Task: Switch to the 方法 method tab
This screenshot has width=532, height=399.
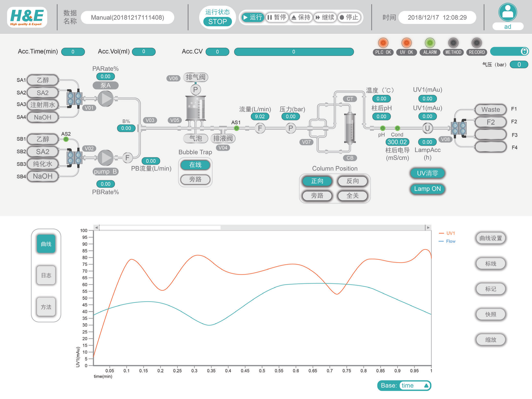Action: point(46,307)
